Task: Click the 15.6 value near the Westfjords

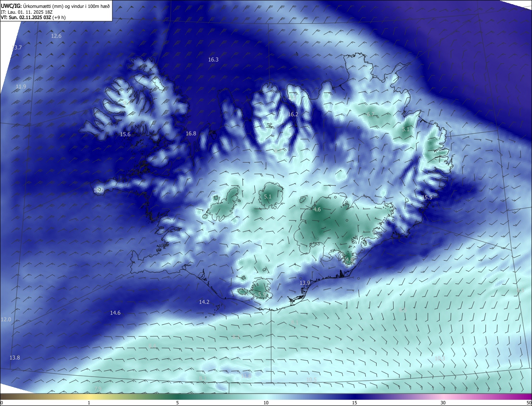Action: (x=125, y=135)
